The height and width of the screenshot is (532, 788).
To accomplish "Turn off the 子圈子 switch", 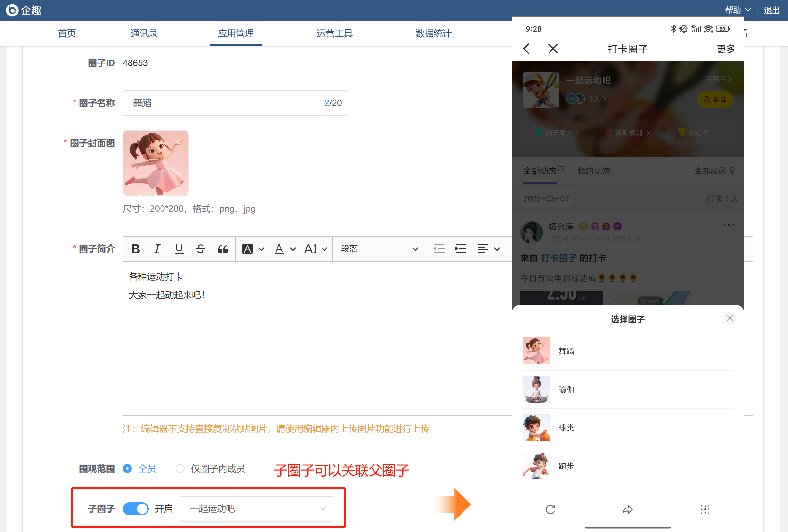I will coord(135,508).
